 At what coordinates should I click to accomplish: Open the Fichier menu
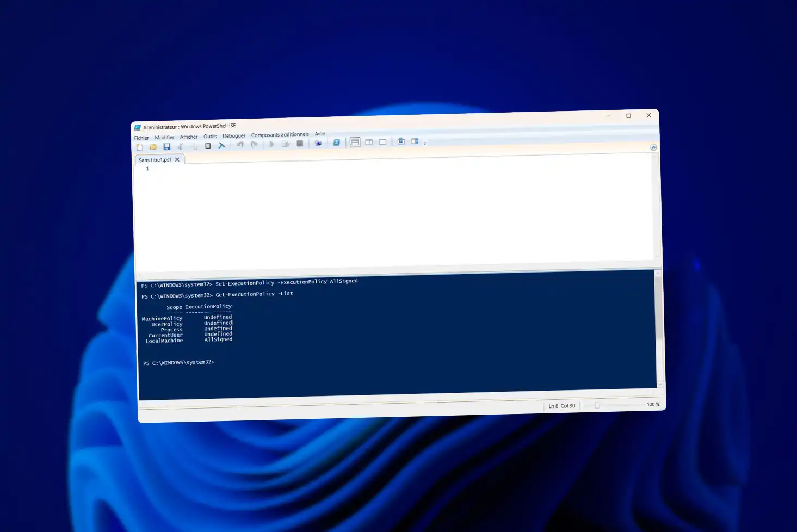[141, 138]
